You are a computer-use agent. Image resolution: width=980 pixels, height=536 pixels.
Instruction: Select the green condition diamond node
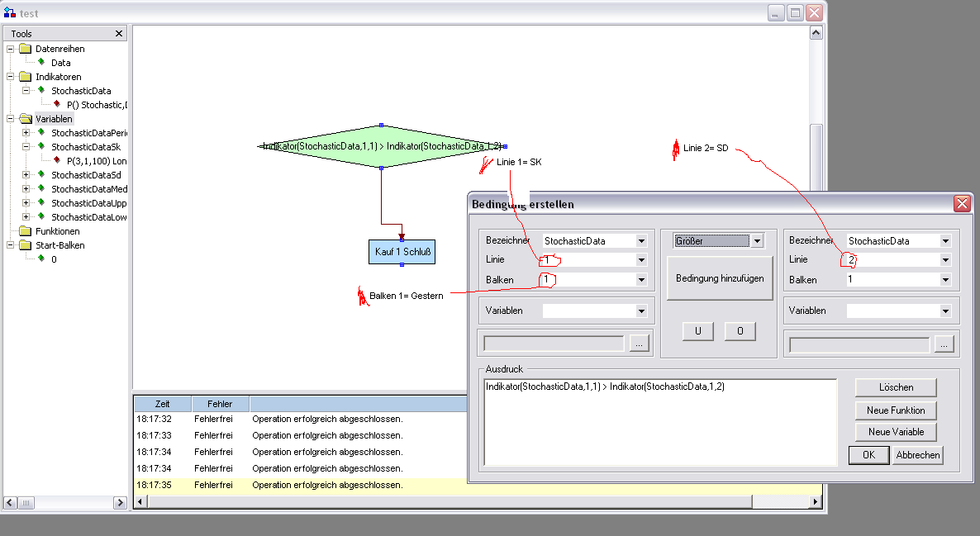[381, 147]
